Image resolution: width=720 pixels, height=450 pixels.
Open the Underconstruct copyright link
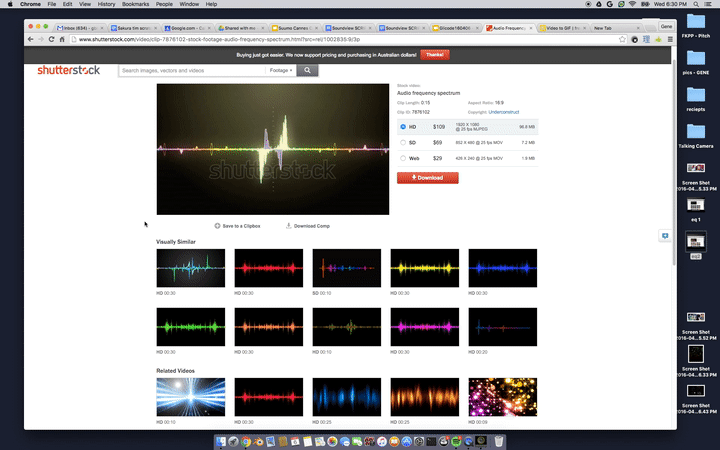pos(506,112)
